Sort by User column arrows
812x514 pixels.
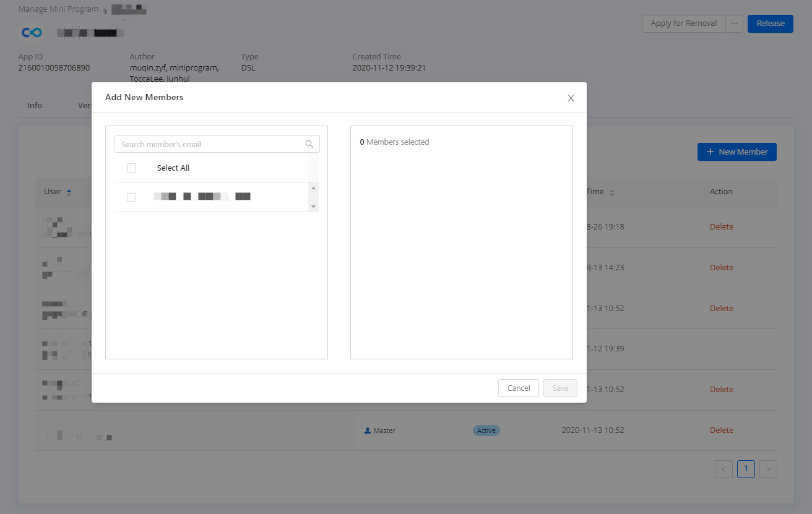[x=69, y=192]
